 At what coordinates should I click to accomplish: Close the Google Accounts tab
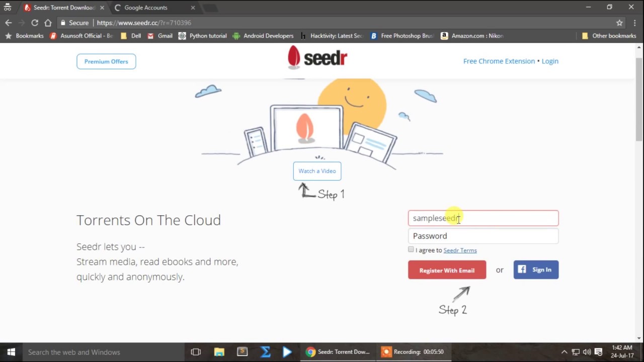(x=193, y=8)
